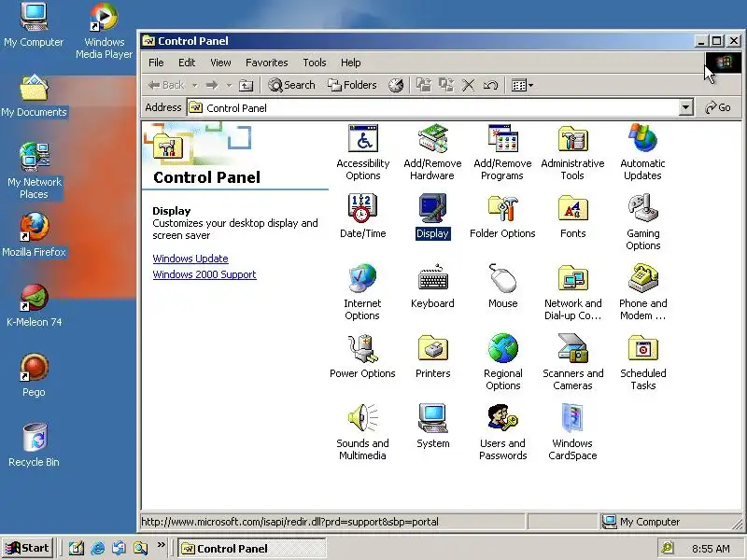Screen dimensions: 747x560
Task: Open Users and Passwords icon
Action: (x=502, y=432)
